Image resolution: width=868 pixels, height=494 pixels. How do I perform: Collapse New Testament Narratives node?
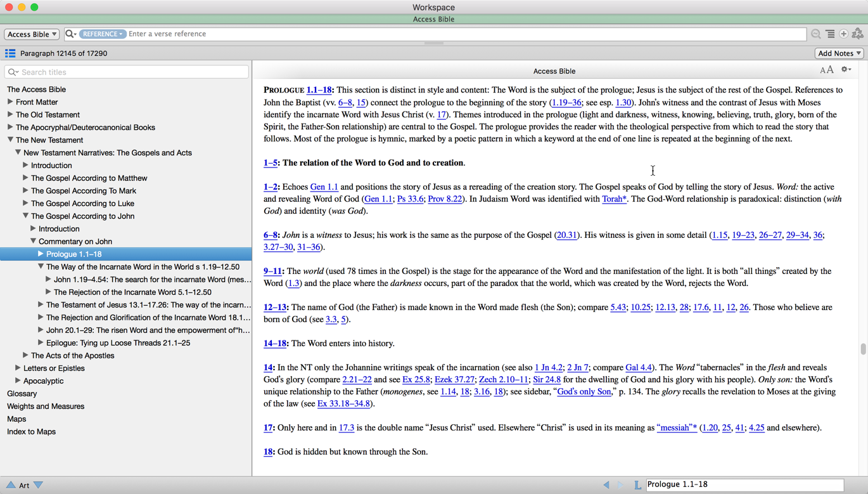point(18,152)
